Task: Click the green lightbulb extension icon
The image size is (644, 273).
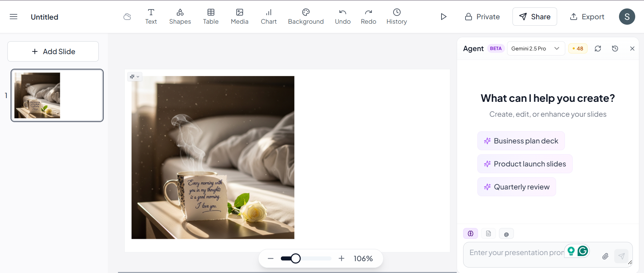Action: point(571,251)
